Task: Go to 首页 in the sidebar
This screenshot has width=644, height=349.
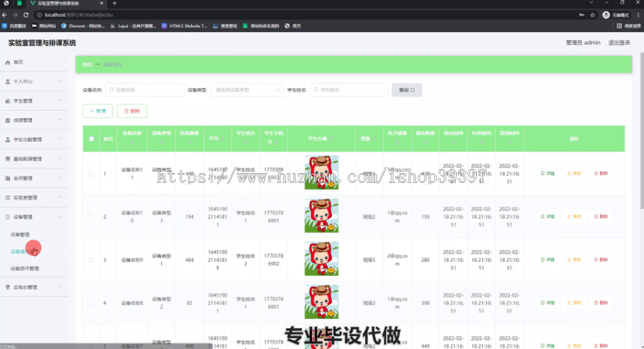Action: click(18, 62)
